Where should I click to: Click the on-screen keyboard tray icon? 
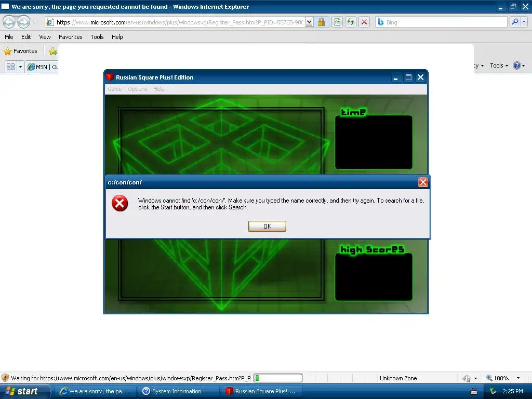coord(474,392)
